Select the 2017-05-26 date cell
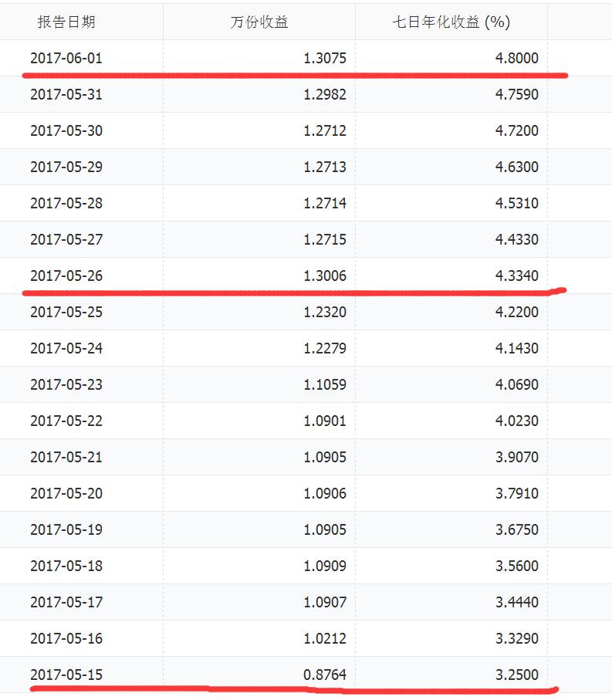The height and width of the screenshot is (700, 612). click(66, 276)
